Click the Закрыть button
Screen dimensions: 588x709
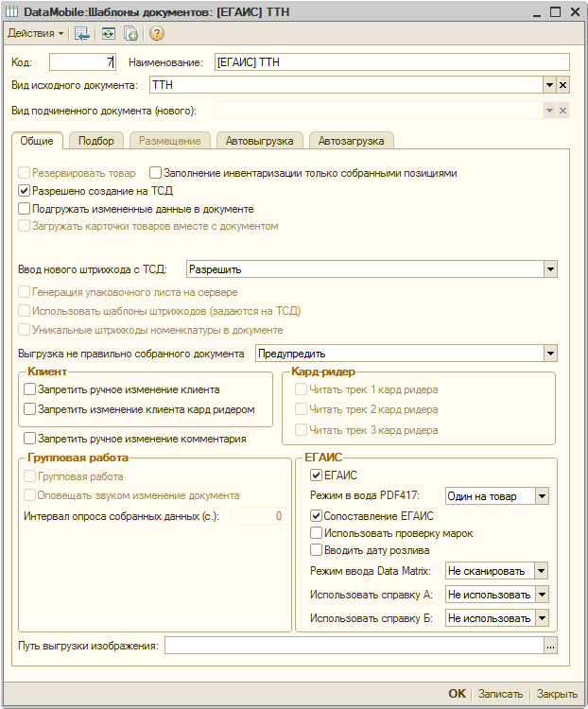557,694
